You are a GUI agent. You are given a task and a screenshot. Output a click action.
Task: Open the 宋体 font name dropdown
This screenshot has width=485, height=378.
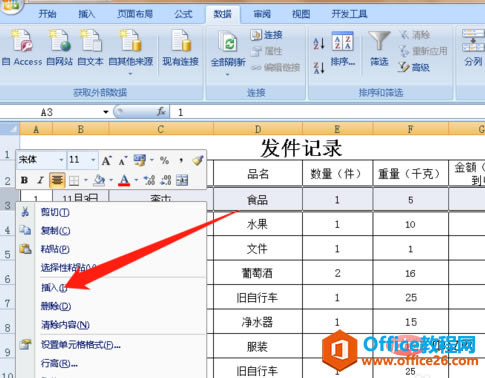61,160
